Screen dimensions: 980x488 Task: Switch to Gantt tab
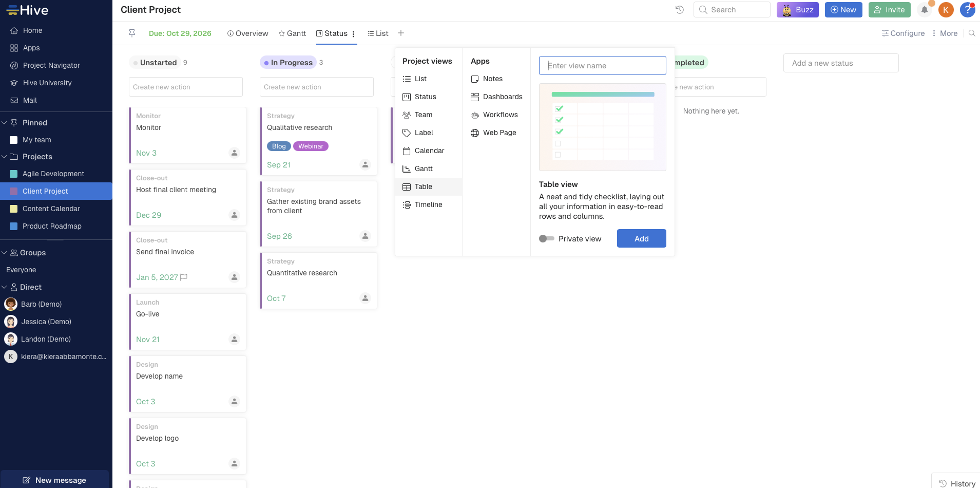pos(292,33)
